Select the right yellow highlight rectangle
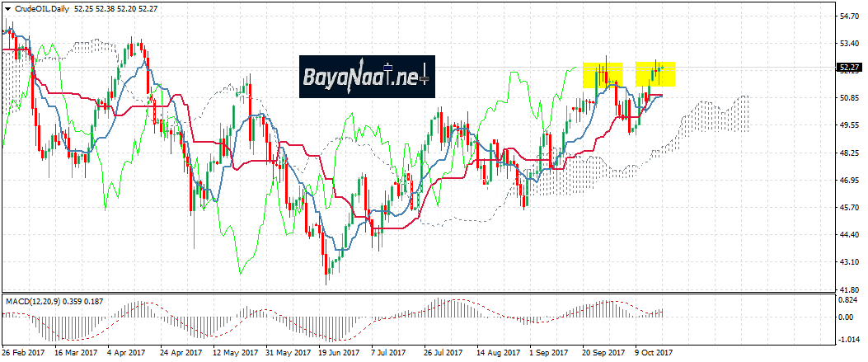 tap(655, 74)
